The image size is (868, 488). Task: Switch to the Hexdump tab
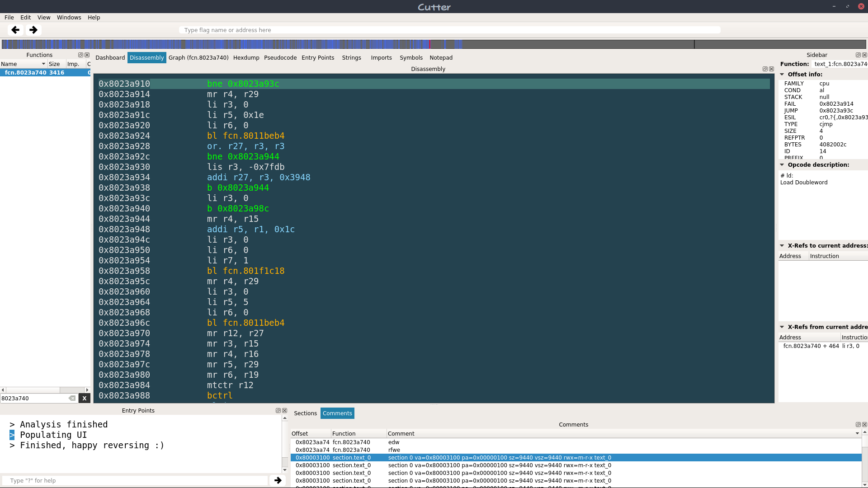[x=246, y=58]
